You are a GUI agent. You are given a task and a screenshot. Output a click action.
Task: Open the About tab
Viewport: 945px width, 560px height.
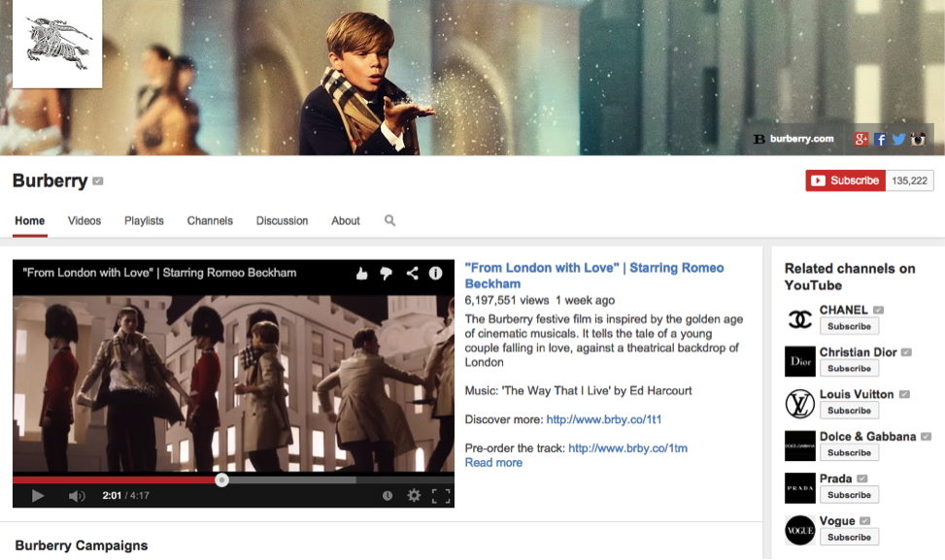tap(346, 220)
